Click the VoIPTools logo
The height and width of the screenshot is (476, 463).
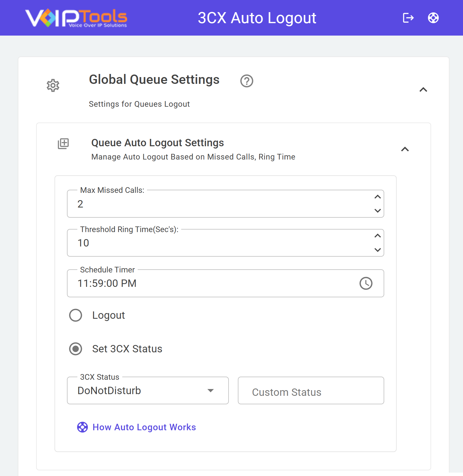coord(76,18)
